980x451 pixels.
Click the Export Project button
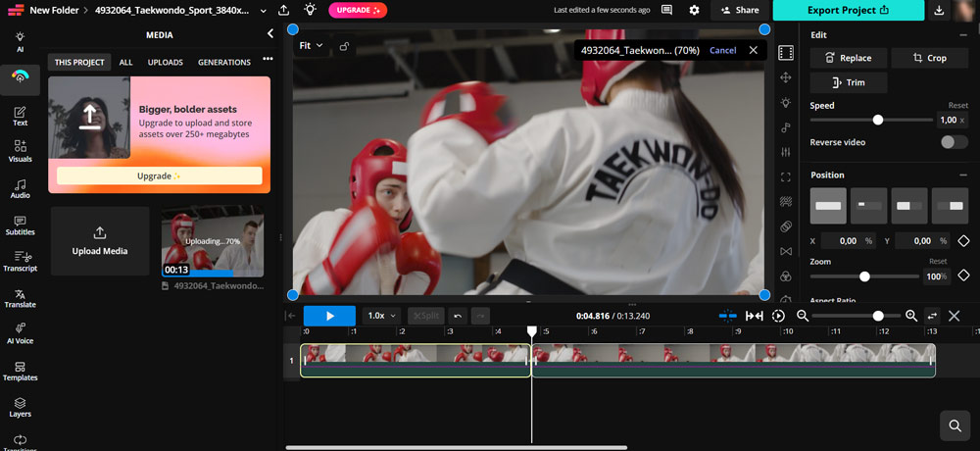point(848,10)
